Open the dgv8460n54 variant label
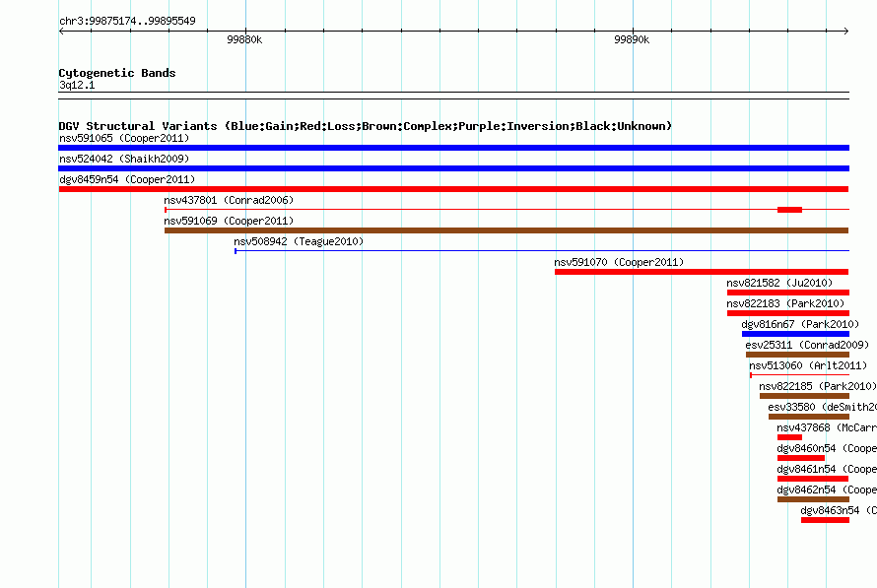This screenshot has width=877, height=588. click(x=827, y=448)
